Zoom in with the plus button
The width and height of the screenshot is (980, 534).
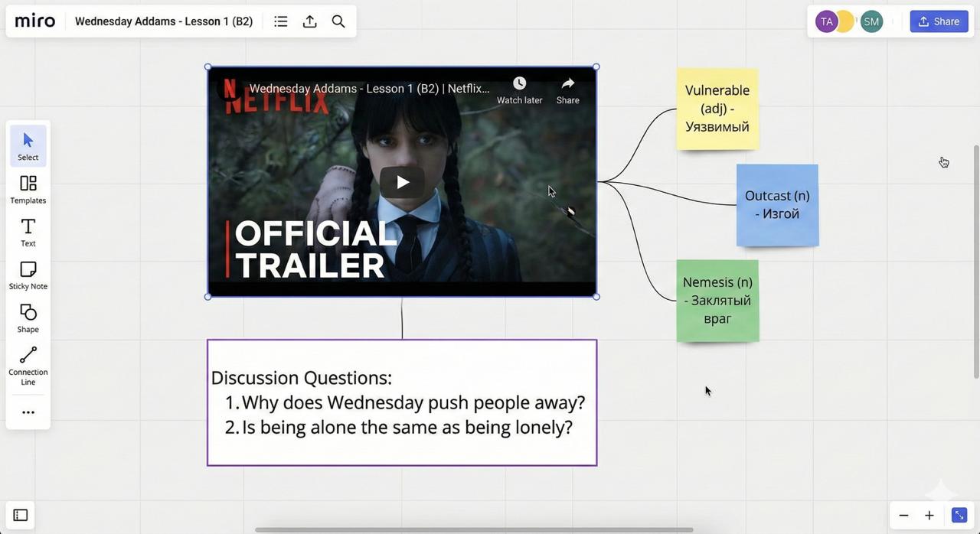coord(929,516)
